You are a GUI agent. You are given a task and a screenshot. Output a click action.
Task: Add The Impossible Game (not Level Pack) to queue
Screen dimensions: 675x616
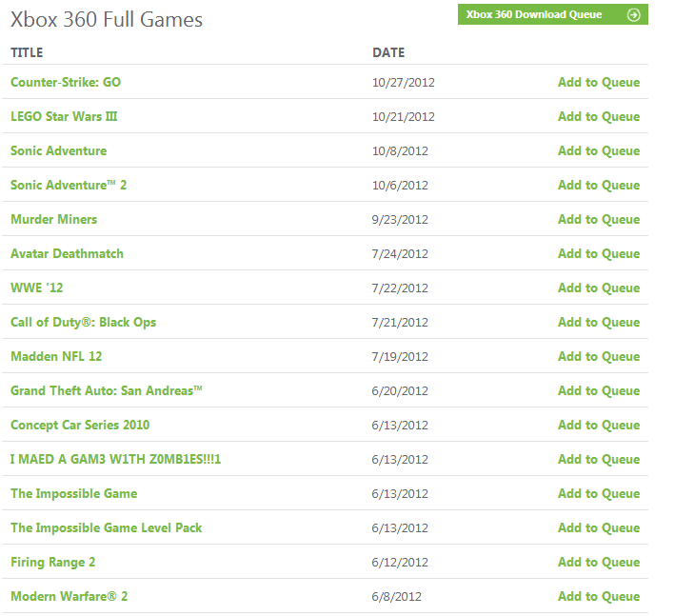click(599, 494)
